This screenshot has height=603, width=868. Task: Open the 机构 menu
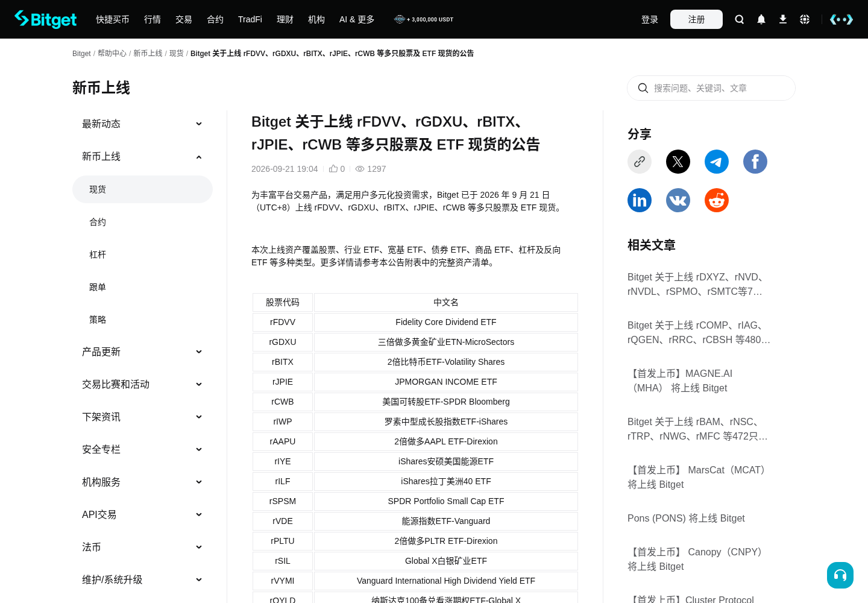click(x=316, y=19)
